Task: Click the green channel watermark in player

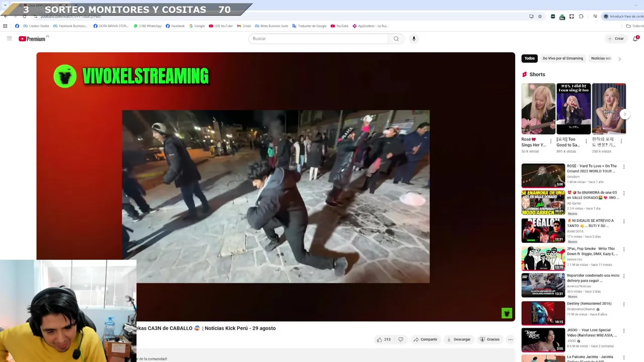Action: (x=507, y=313)
